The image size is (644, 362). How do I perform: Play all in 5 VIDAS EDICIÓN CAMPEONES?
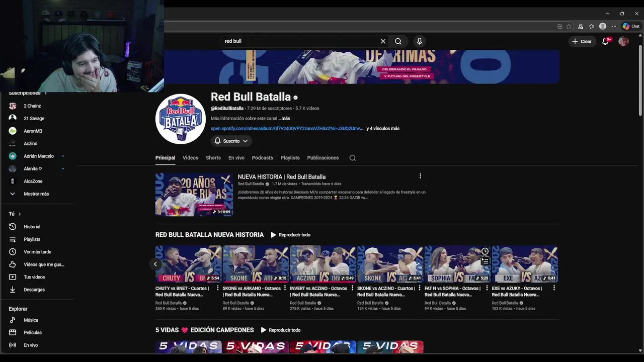[x=280, y=330]
